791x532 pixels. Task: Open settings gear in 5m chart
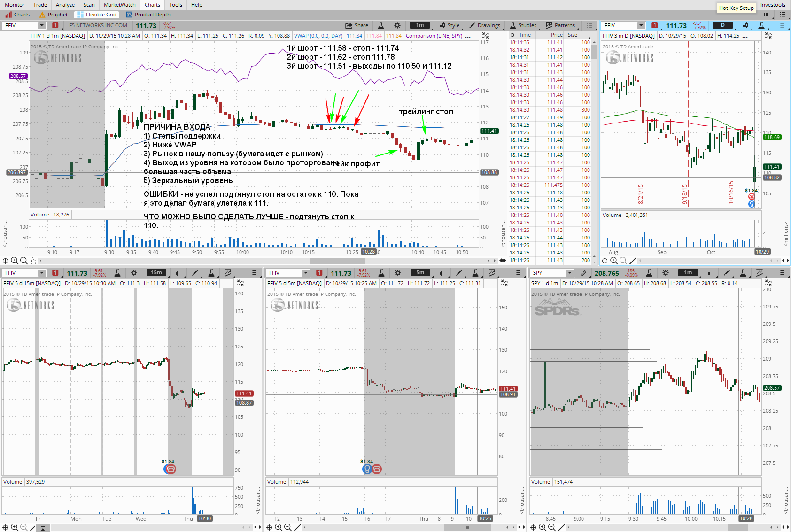398,273
